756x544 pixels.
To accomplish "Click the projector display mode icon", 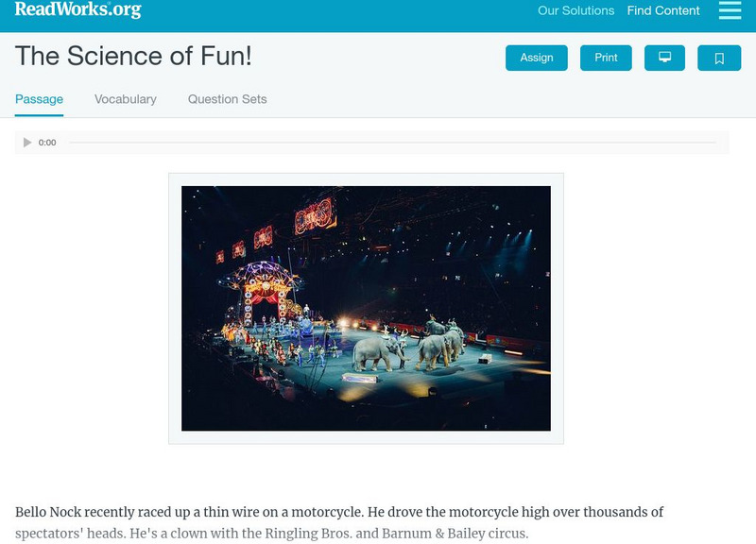I will click(x=664, y=58).
